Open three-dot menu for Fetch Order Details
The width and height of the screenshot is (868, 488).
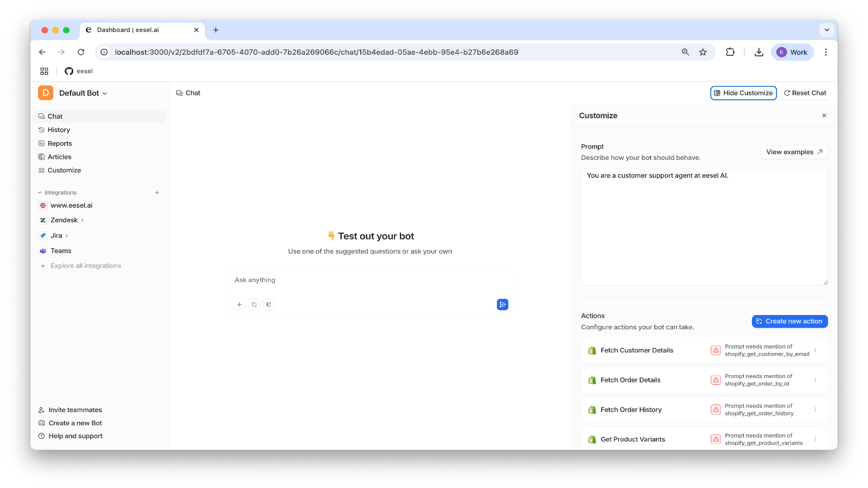coord(815,380)
